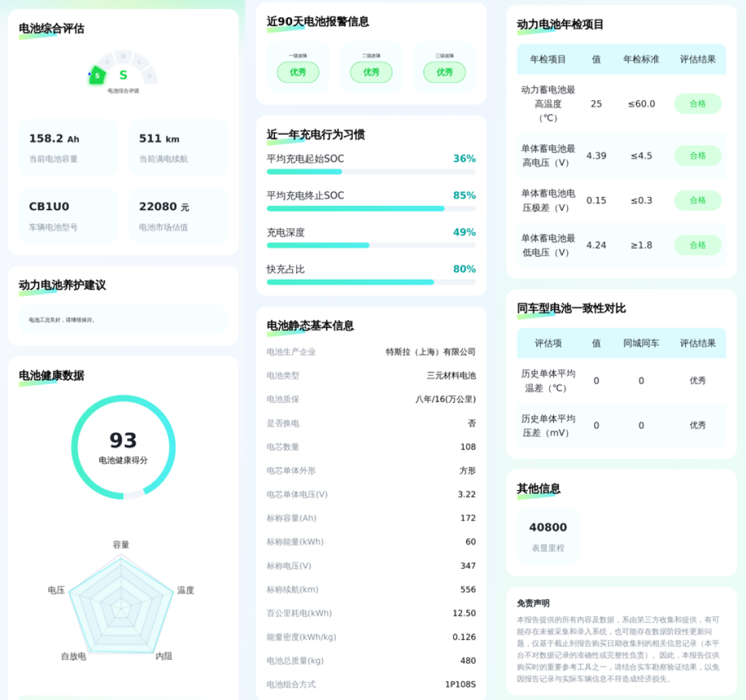The image size is (746, 700).
Task: Click 评估结果 header in 一致性对比 table
Action: [x=698, y=343]
